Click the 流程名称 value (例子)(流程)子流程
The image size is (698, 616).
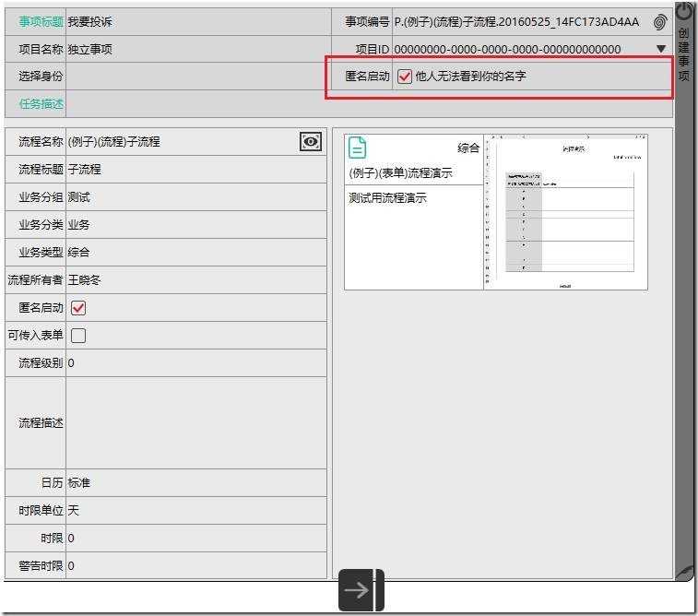(114, 142)
